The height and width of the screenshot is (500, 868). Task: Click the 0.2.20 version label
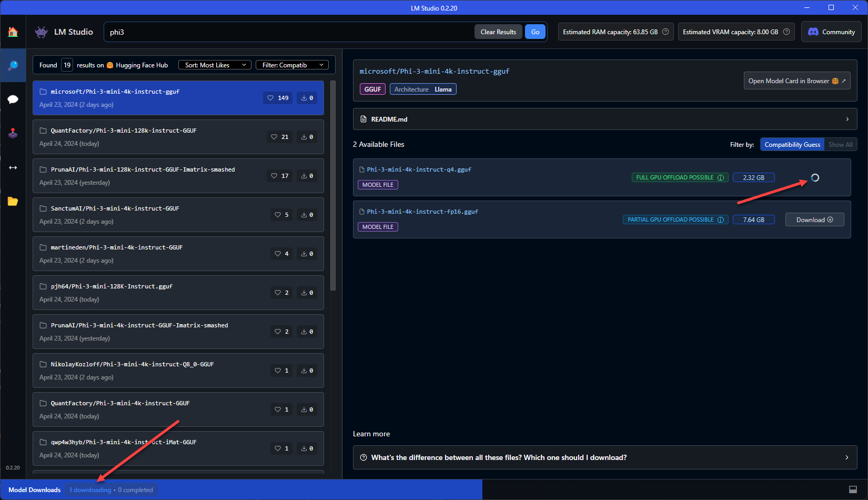(x=13, y=467)
